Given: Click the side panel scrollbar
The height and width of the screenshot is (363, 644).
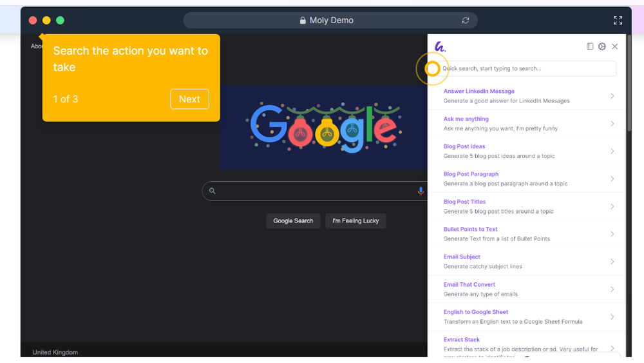Looking at the screenshot, I should (x=629, y=83).
